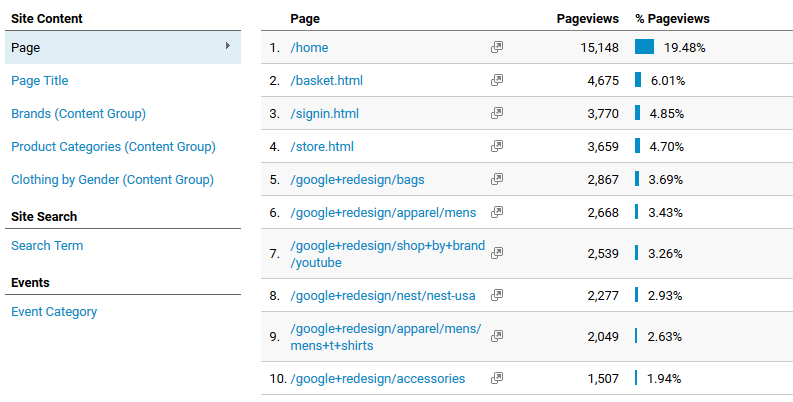Open /home page in new window icon
793x402 pixels.
pos(497,47)
